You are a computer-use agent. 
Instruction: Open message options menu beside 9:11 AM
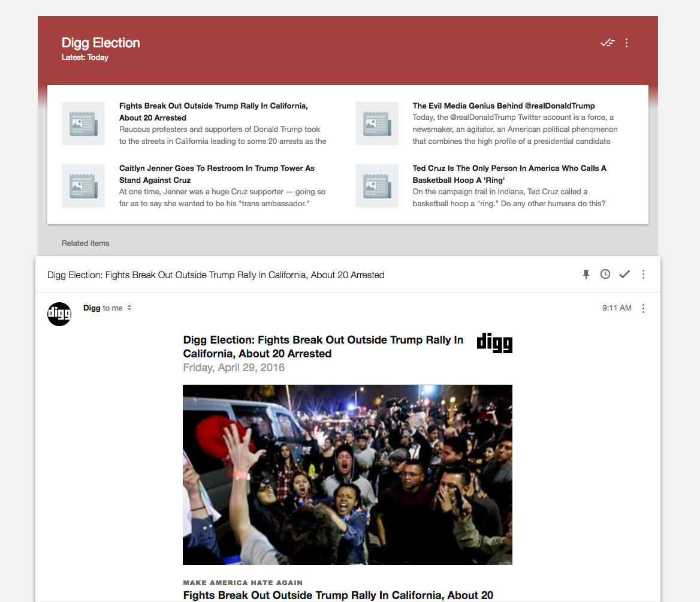pos(643,308)
